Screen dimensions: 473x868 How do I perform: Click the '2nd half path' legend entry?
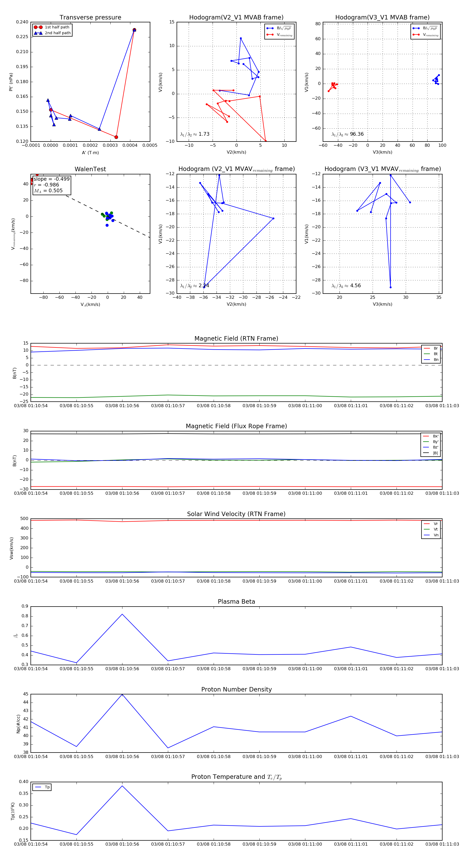tap(52, 33)
